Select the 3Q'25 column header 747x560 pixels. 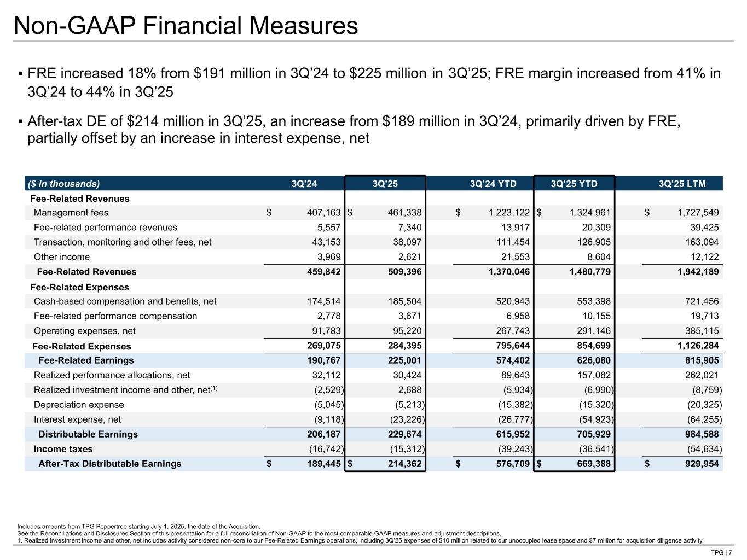tap(385, 184)
